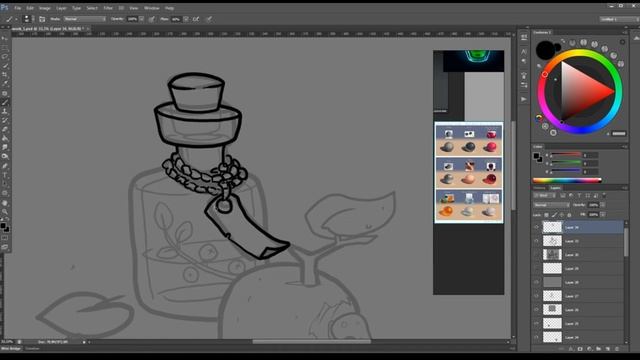
Task: Select the Rectangular Marquee tool
Action: [x=5, y=48]
